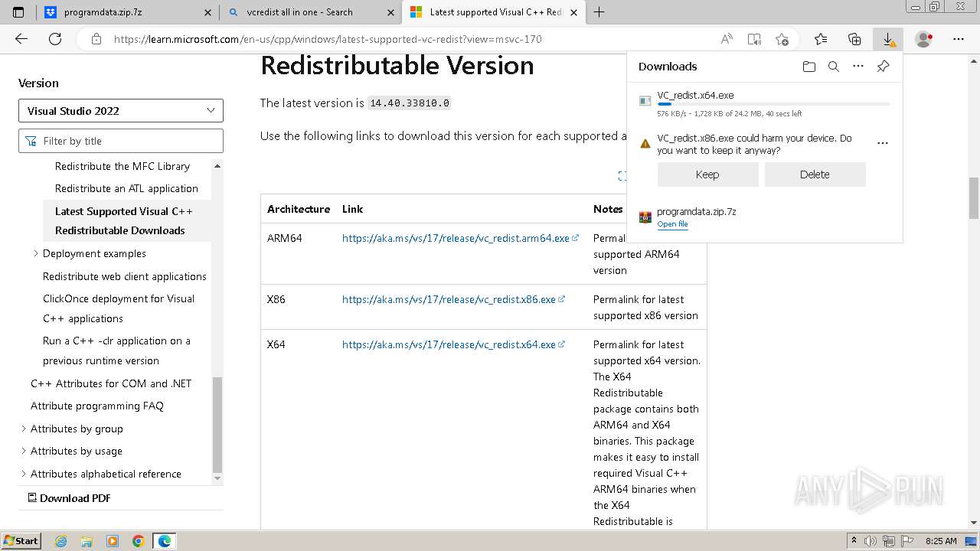The width and height of the screenshot is (980, 551).
Task: Click Keep for VC_redist.x86.exe
Action: [707, 174]
